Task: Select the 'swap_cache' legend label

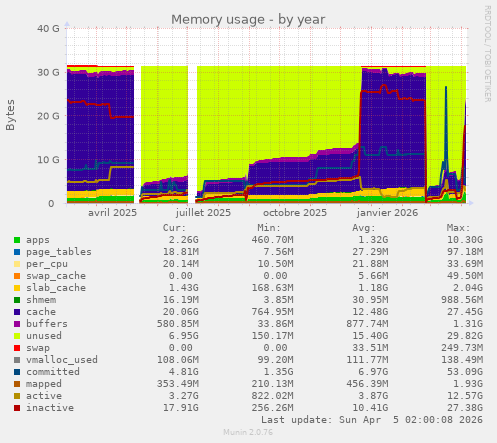Action: 56,276
